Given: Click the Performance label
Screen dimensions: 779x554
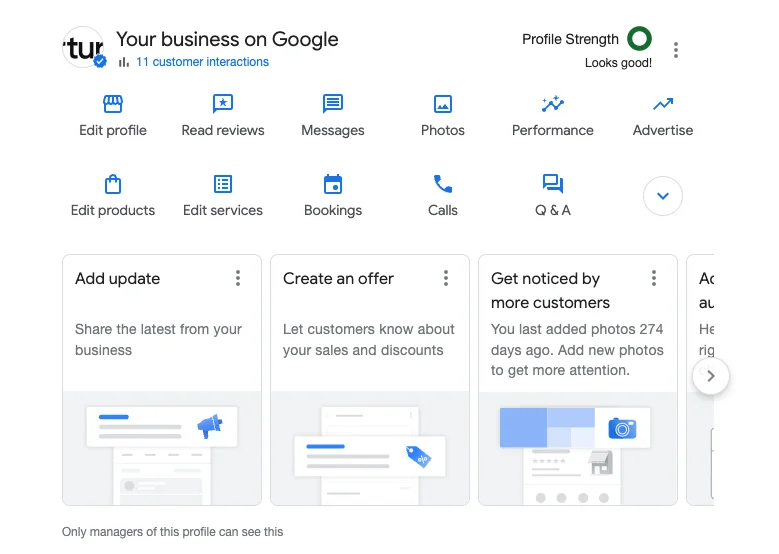Looking at the screenshot, I should pyautogui.click(x=552, y=130).
